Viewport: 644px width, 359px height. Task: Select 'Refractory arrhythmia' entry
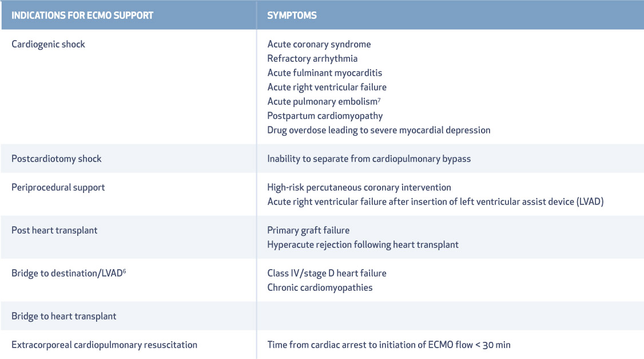click(x=312, y=59)
